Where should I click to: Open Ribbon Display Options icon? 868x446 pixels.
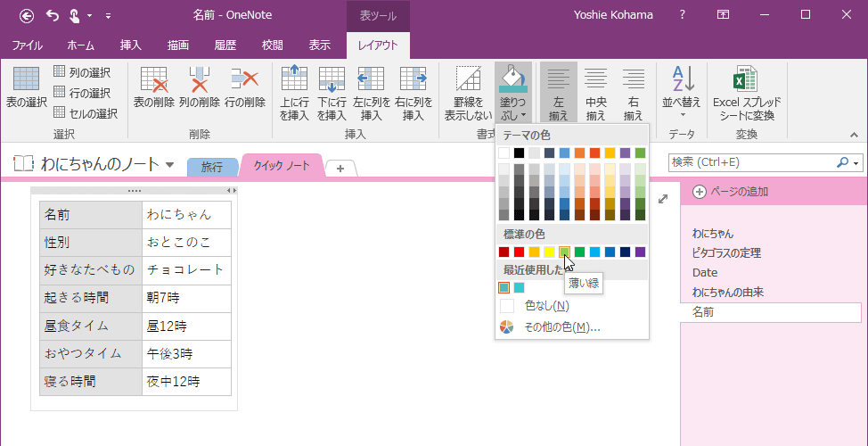pos(723,15)
